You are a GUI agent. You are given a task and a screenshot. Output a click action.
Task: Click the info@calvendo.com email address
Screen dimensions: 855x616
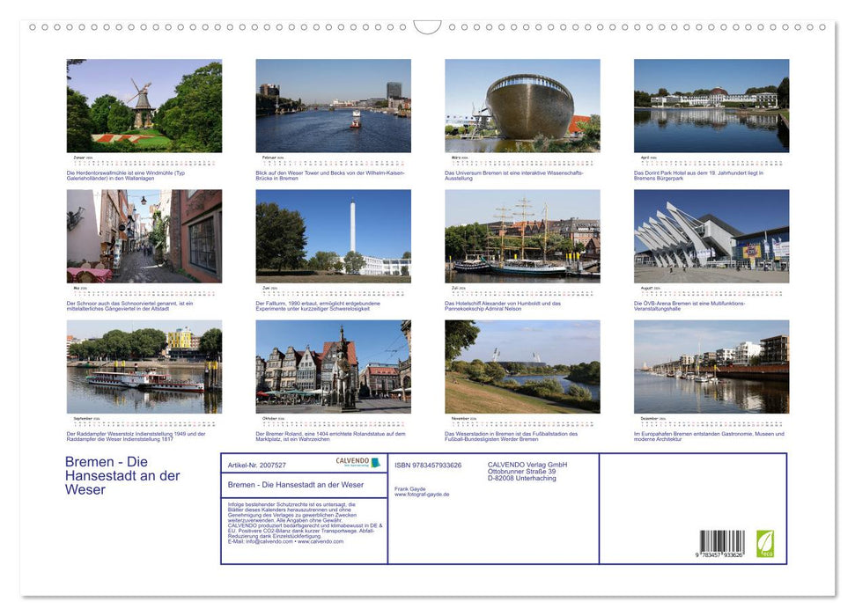266,540
